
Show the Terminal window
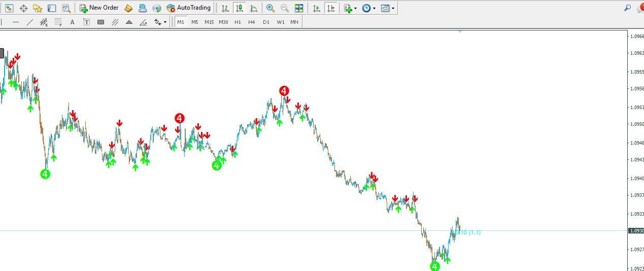[52, 8]
